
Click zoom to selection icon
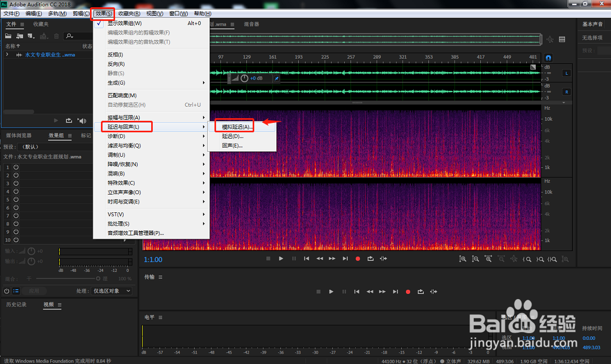(552, 259)
